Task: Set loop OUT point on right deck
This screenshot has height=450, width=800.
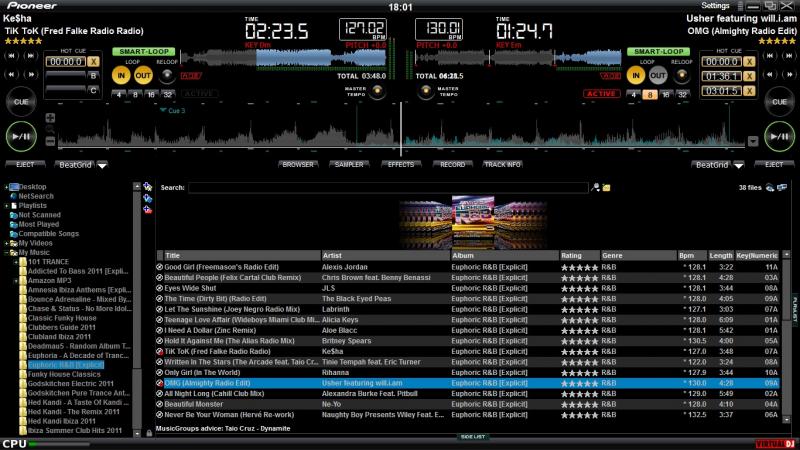Action: click(658, 76)
